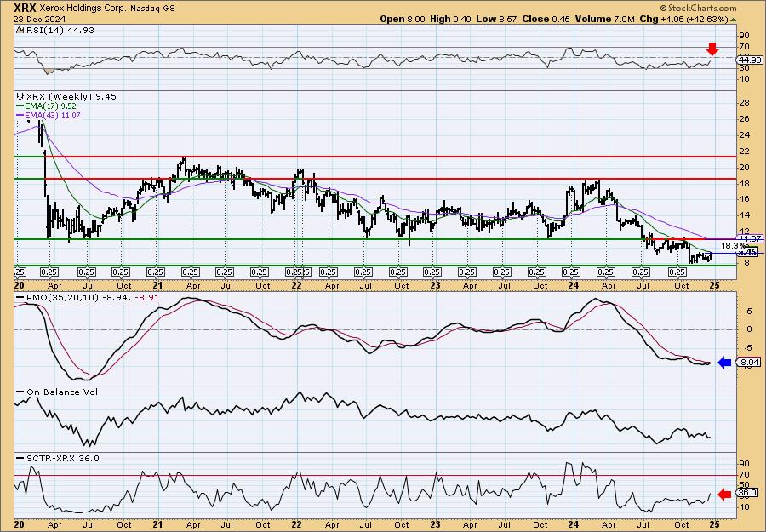766x532 pixels.
Task: Click the 30 label on the RSI axis
Action: pyautogui.click(x=744, y=68)
